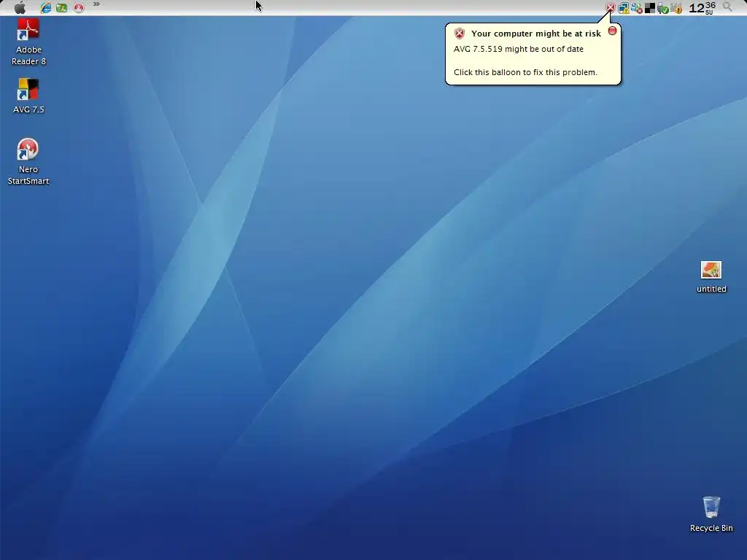Select the AVG 7.5 desktop shortcut

click(28, 96)
